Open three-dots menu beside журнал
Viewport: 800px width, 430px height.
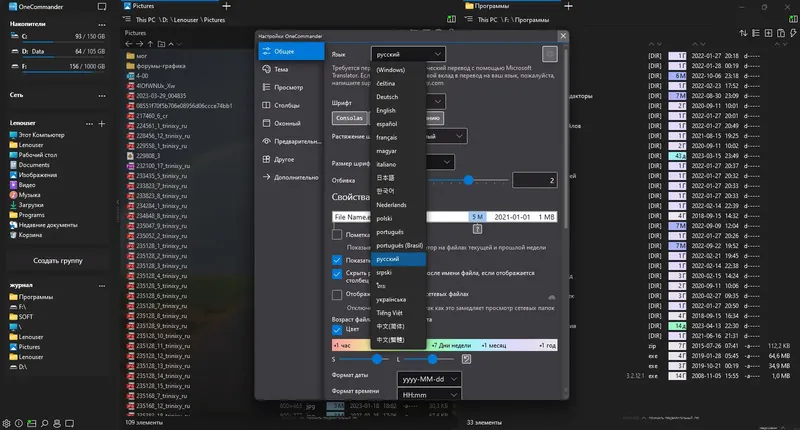pyautogui.click(x=102, y=286)
